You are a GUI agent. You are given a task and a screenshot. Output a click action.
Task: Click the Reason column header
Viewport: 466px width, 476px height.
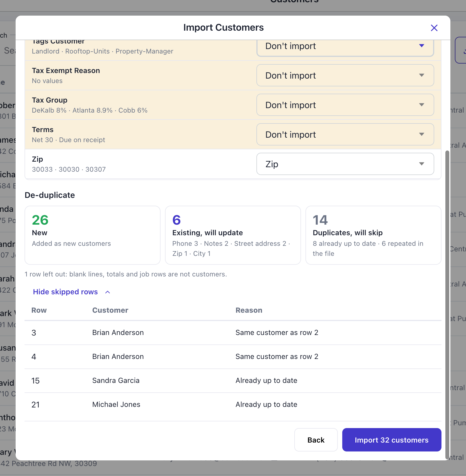249,310
